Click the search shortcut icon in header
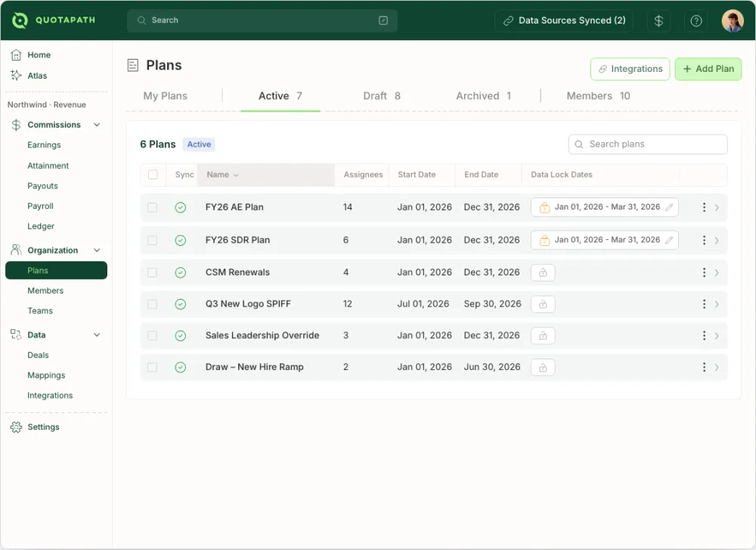 383,20
